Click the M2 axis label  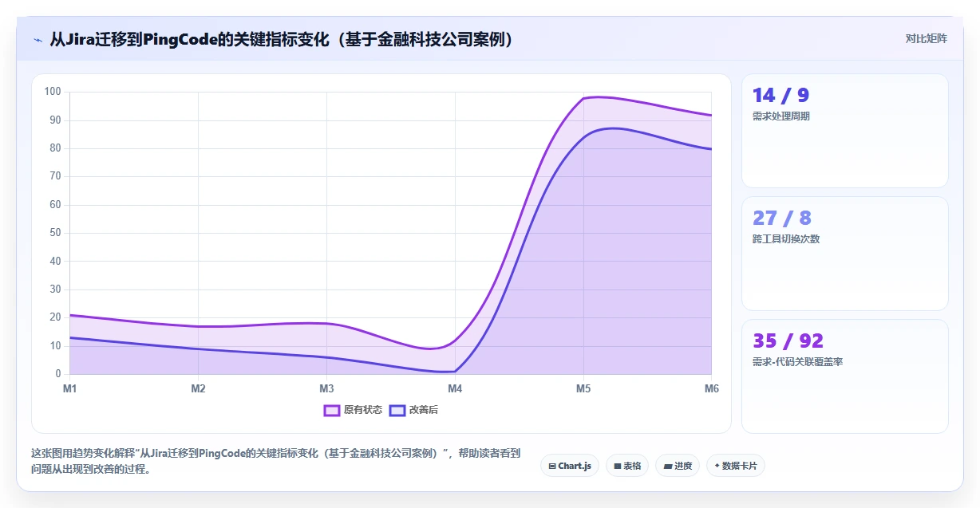pyautogui.click(x=198, y=388)
